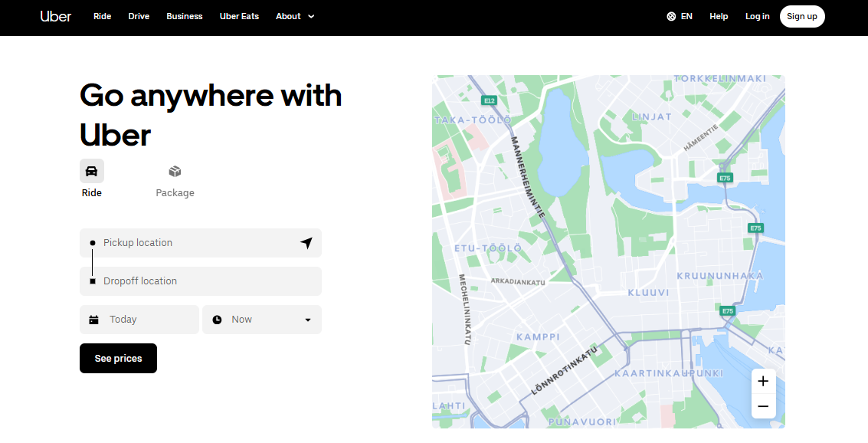Viewport: 868px width, 443px height.
Task: Zoom in on the map with plus icon
Action: (x=763, y=381)
